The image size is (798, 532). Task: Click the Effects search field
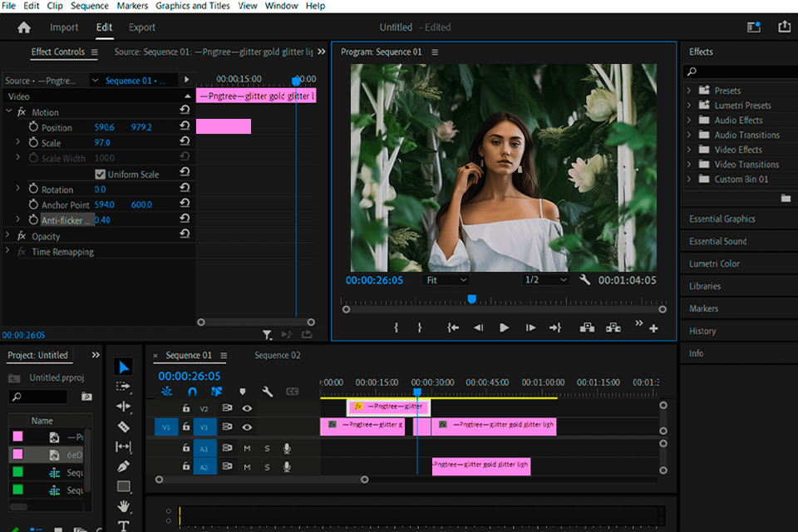click(x=741, y=71)
